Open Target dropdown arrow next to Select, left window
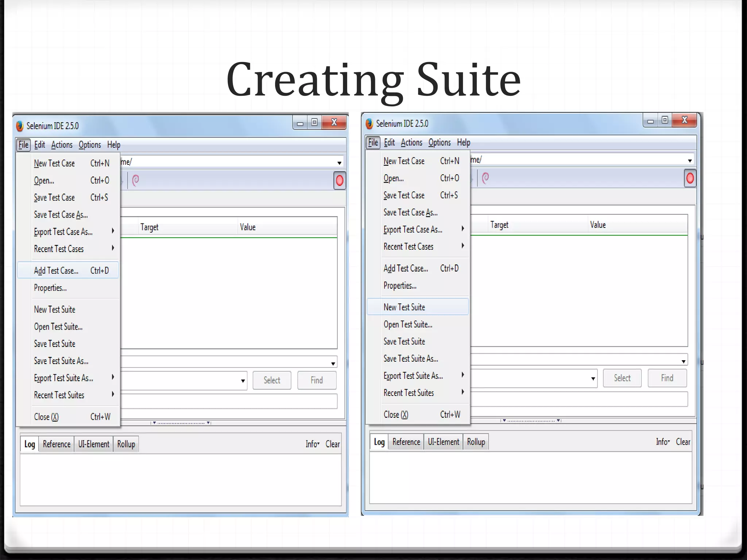The image size is (747, 560). 243,381
